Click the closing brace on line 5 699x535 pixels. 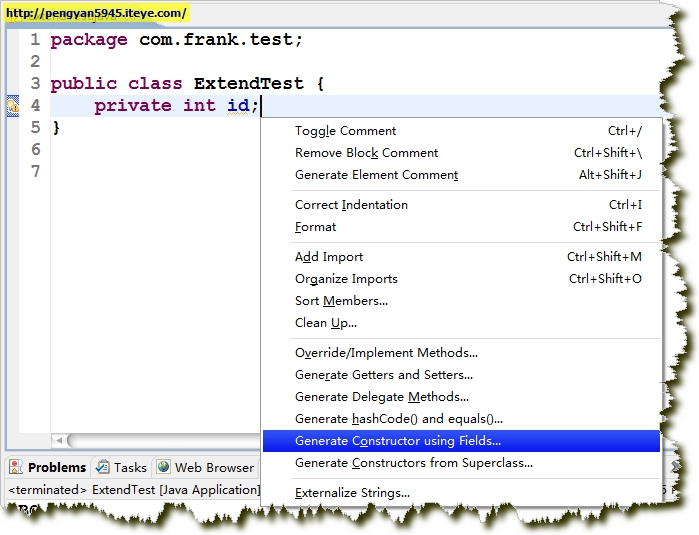(x=56, y=128)
